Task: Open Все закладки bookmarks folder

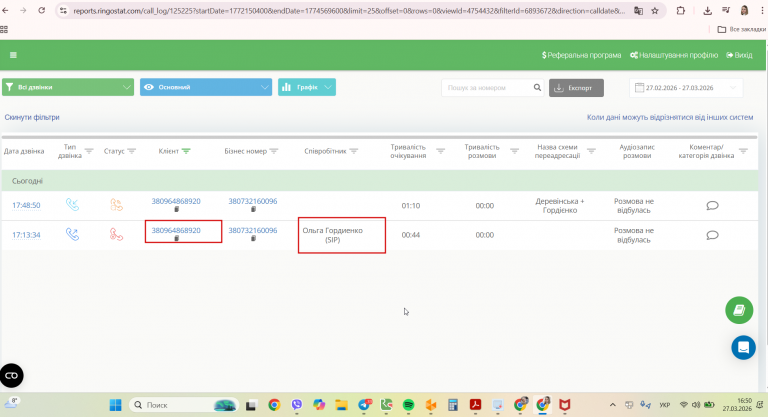Action: (742, 29)
